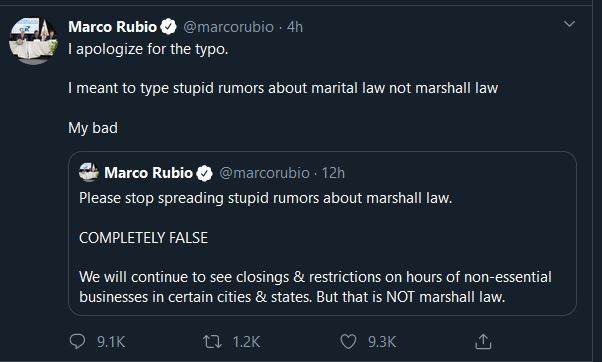Click verified badge in quoted tweet header
The width and height of the screenshot is (602, 362).
point(204,173)
